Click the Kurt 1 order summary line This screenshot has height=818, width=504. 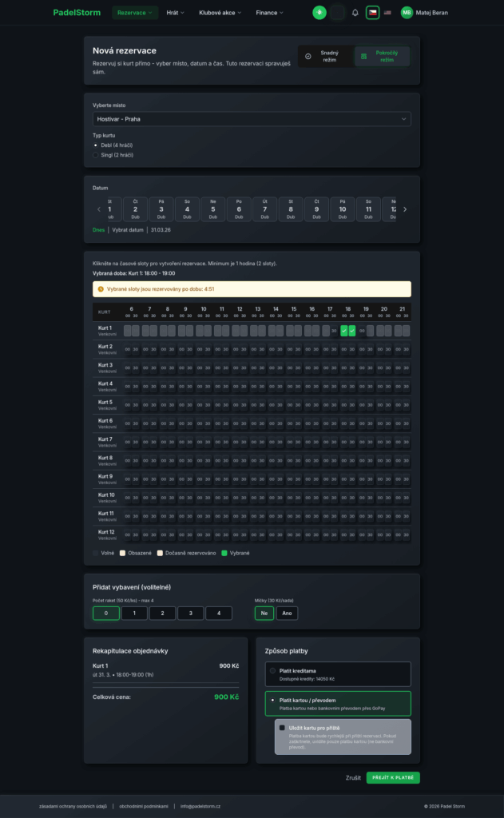point(166,670)
